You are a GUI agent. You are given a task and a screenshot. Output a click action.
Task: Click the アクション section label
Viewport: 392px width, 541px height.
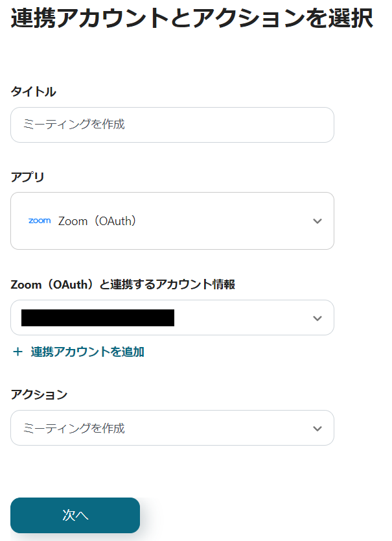[x=36, y=395]
